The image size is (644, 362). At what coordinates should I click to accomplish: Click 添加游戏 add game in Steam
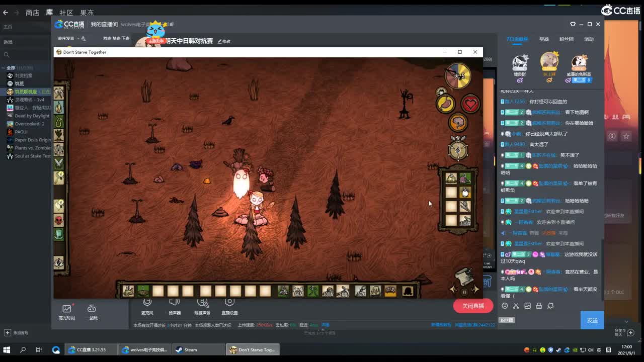(17, 333)
